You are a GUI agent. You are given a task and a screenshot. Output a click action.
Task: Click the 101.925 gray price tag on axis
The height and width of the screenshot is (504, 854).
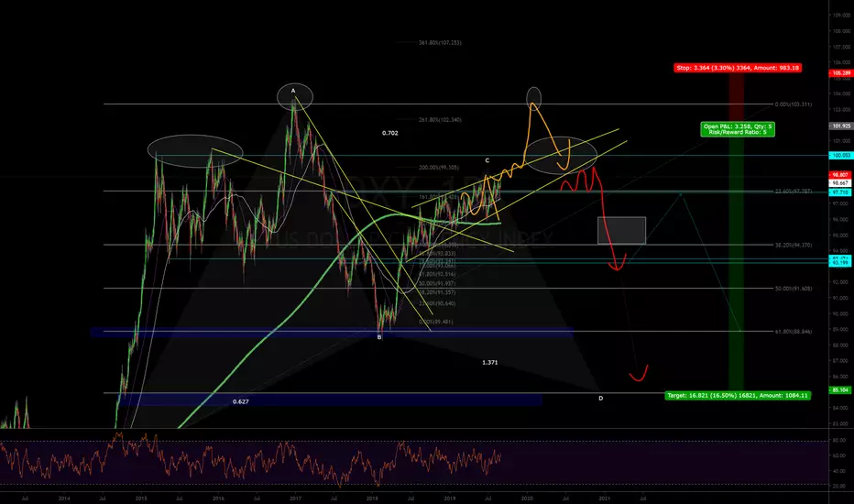coord(841,126)
